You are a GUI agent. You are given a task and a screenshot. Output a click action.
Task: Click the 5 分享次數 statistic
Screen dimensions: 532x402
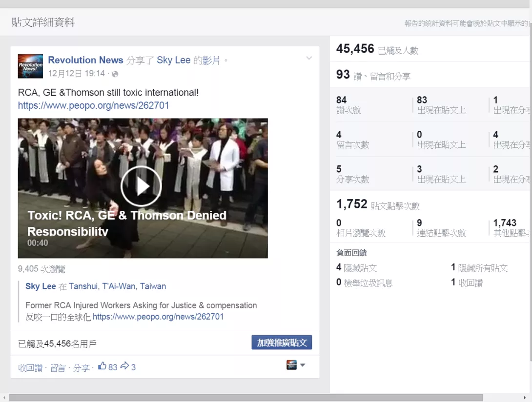(x=352, y=174)
